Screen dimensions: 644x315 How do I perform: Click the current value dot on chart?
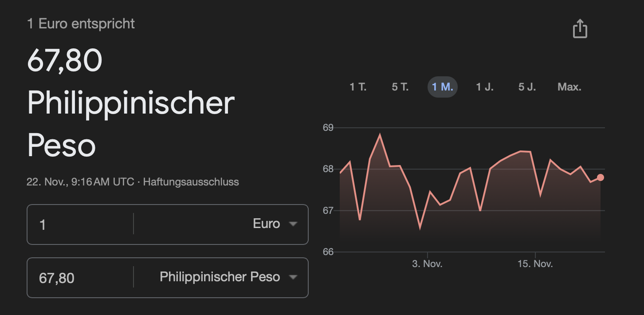pyautogui.click(x=601, y=177)
